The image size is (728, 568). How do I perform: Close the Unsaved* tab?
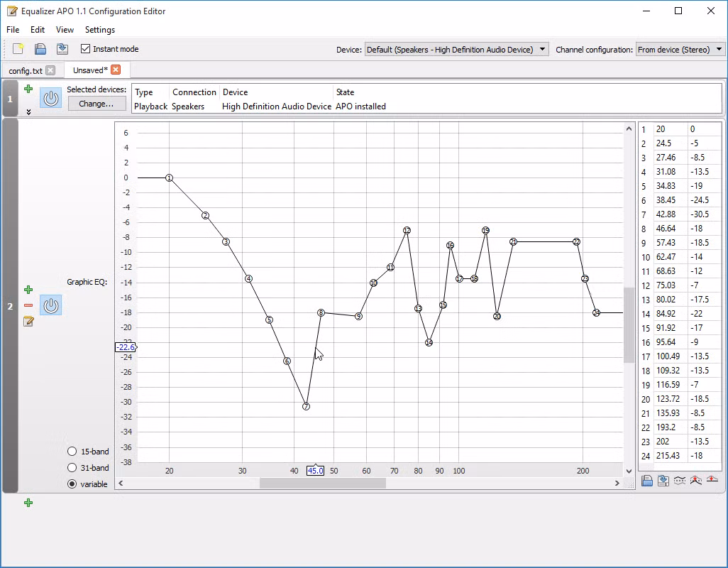(116, 70)
